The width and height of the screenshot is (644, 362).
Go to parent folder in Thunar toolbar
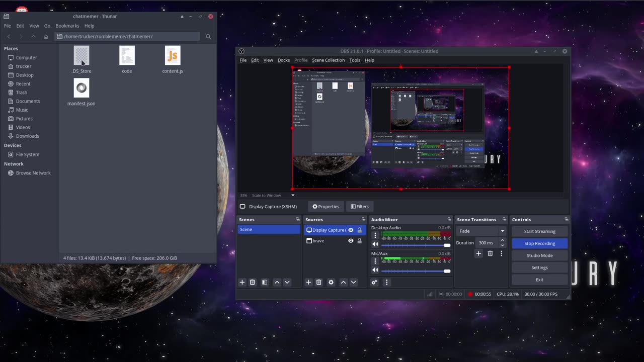(x=33, y=37)
